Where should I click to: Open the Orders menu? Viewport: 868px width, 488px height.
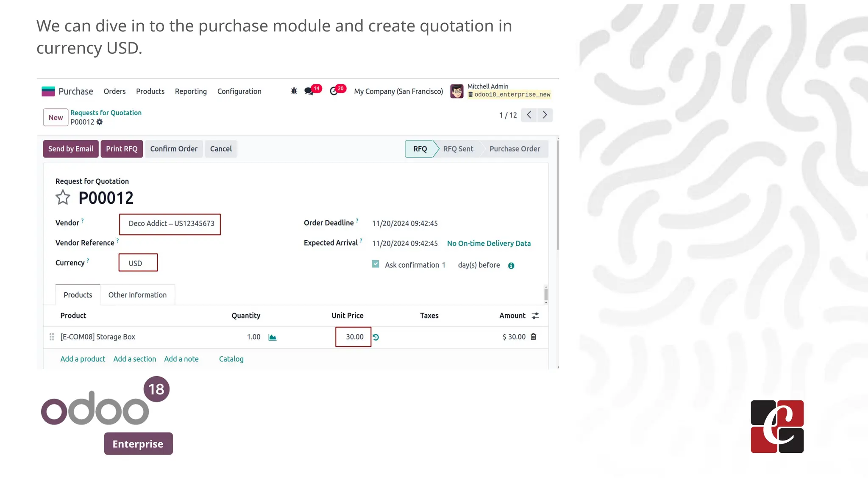tap(114, 91)
